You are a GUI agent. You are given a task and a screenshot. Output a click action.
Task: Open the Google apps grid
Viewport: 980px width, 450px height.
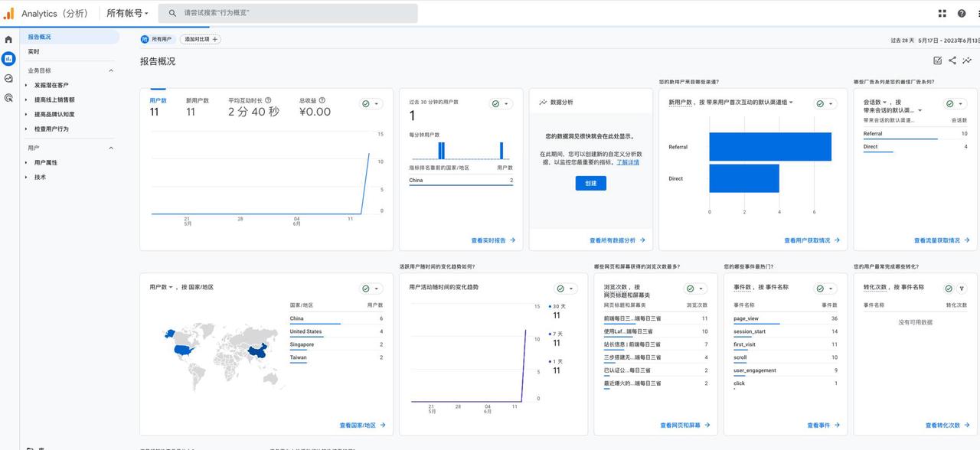point(942,13)
